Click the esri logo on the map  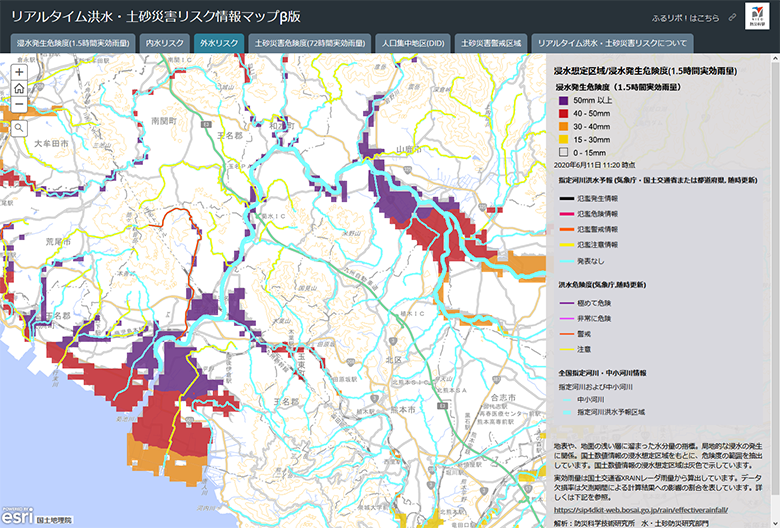pyautogui.click(x=16, y=517)
